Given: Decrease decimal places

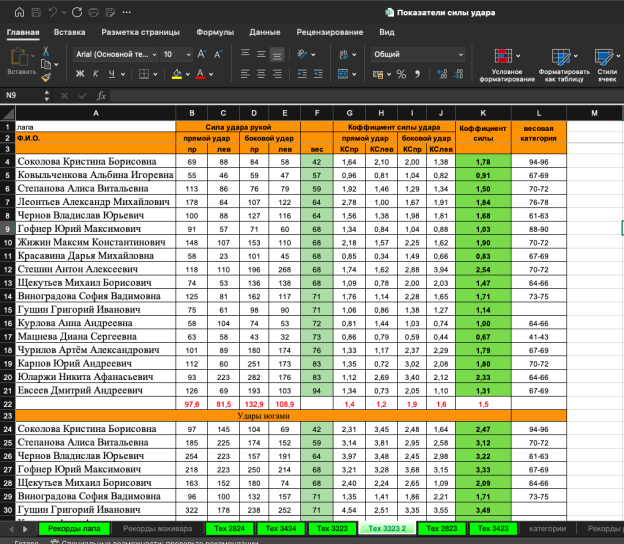Looking at the screenshot, I should [458, 74].
